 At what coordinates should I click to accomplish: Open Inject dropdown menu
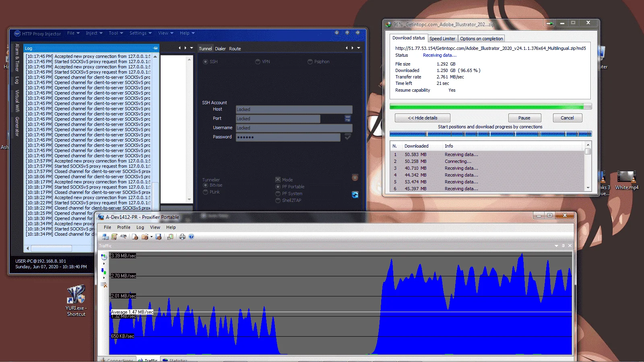94,33
